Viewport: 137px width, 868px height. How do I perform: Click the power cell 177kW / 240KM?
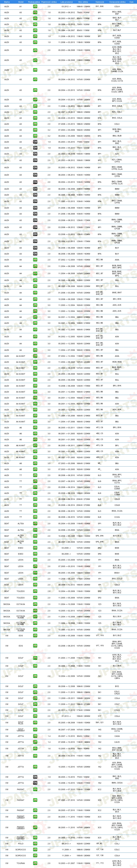tap(83, 579)
